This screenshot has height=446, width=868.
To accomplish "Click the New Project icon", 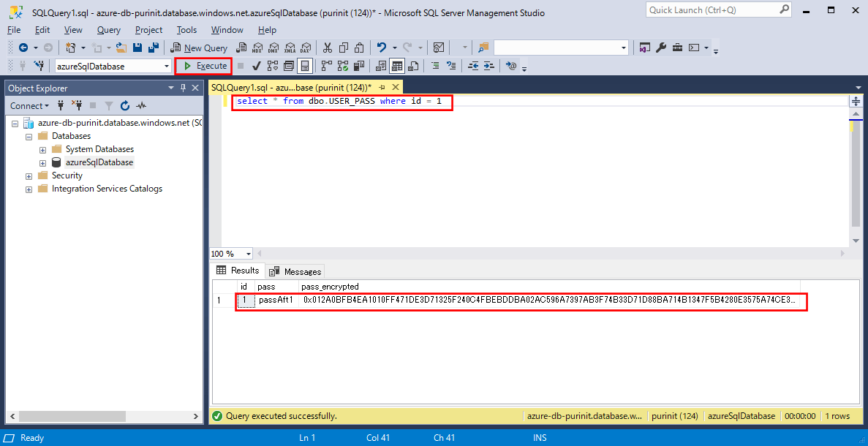I will click(70, 48).
